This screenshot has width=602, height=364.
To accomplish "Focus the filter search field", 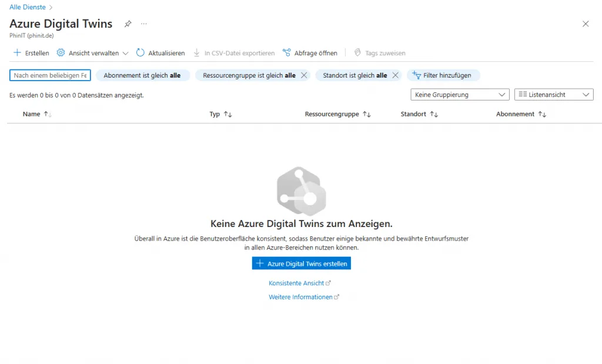I will [50, 75].
